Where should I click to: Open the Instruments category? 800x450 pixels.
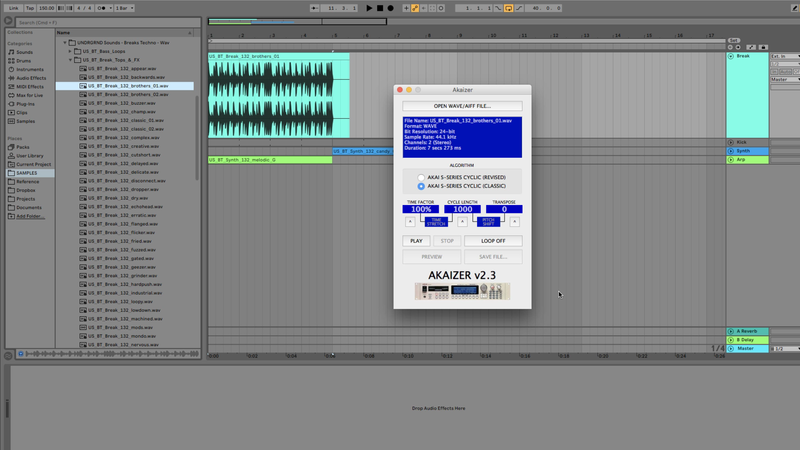(30, 69)
